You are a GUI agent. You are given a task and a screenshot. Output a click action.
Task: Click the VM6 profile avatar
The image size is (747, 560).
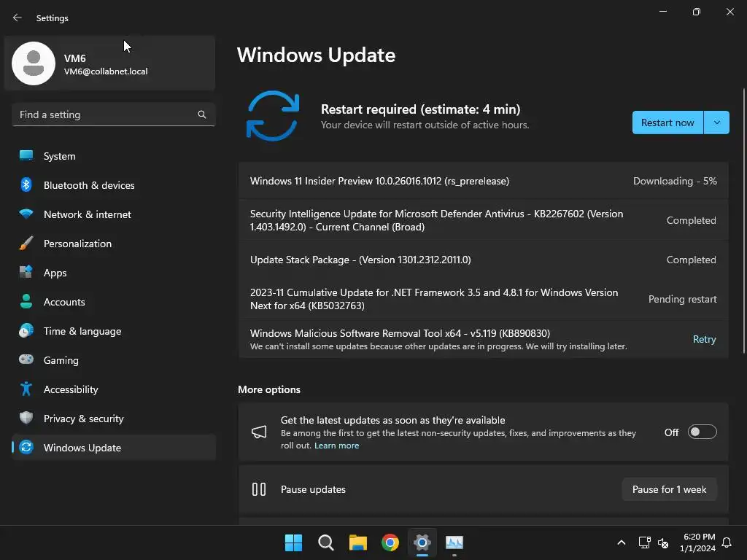coord(34,63)
